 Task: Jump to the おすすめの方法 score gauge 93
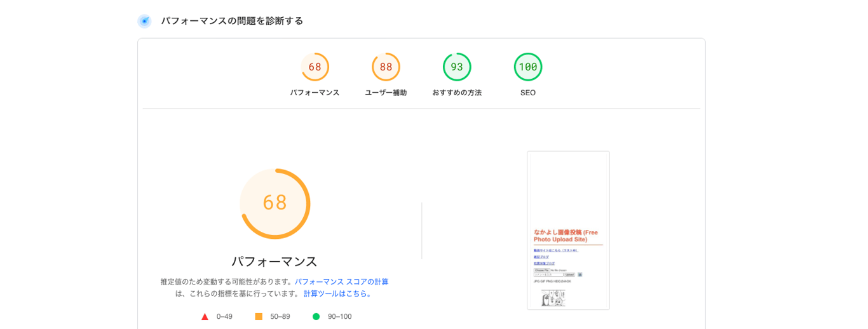coord(457,67)
